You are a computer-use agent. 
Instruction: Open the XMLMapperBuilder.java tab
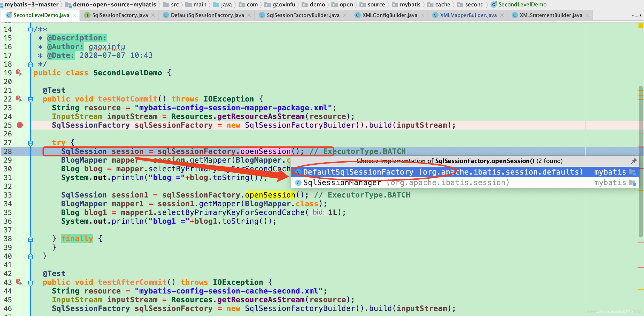(468, 15)
